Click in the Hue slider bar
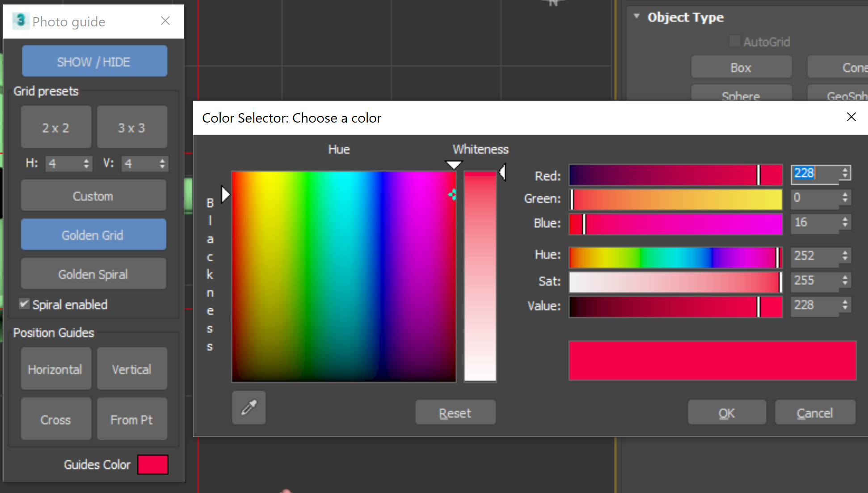This screenshot has height=493, width=868. 675,258
